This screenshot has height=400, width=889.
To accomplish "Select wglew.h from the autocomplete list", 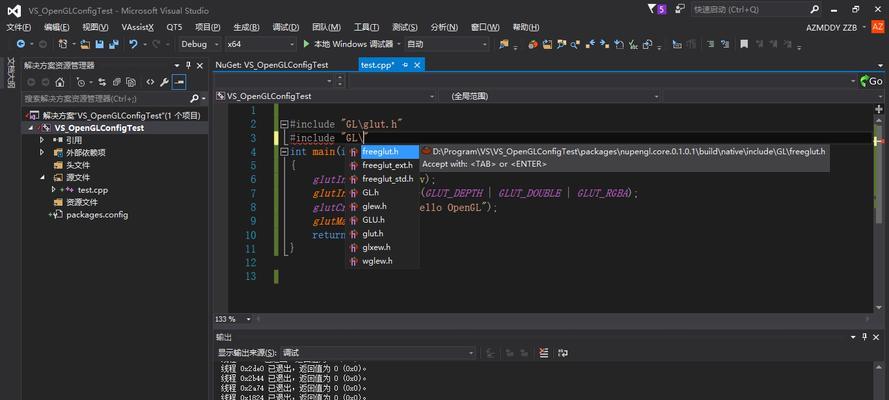I will click(x=377, y=261).
